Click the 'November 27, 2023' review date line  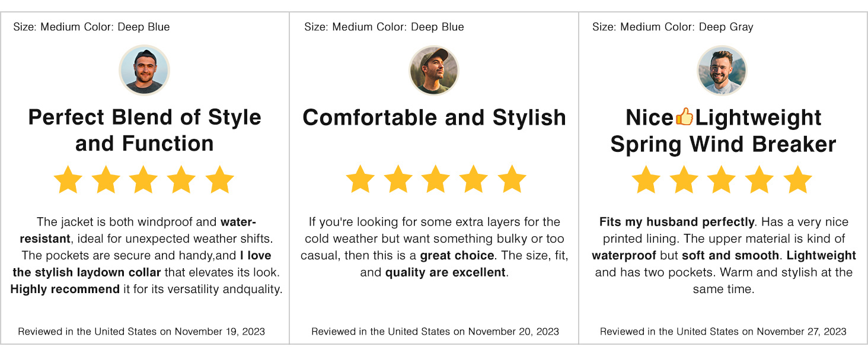[723, 331]
